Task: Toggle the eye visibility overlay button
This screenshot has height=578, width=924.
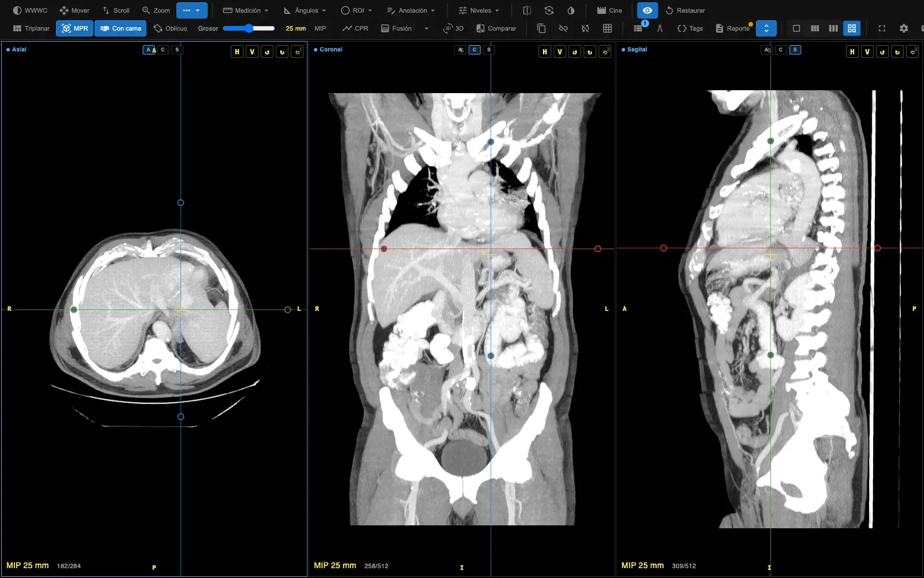Action: 647,10
